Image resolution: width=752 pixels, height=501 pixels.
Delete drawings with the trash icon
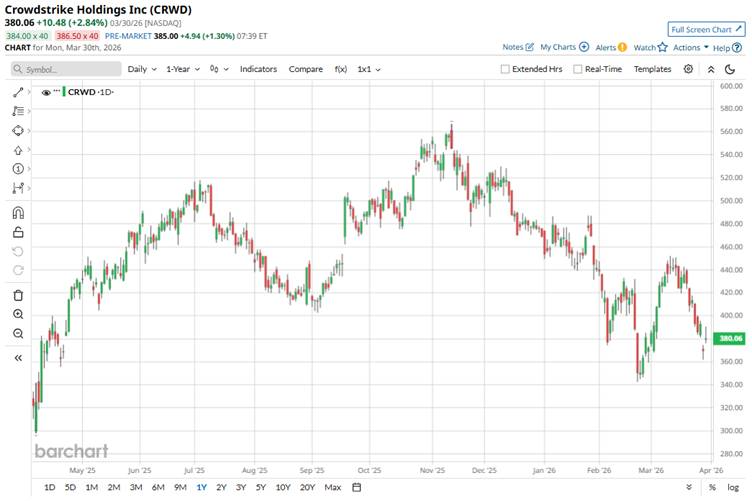(18, 295)
